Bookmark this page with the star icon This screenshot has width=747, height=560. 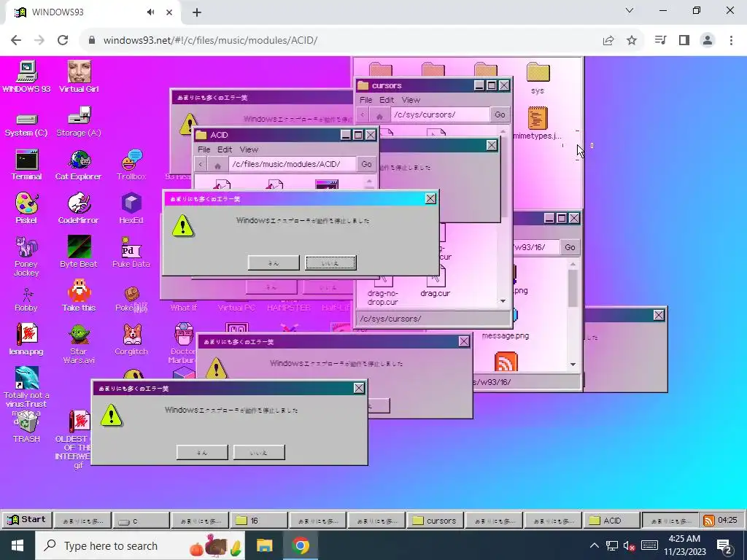[x=632, y=41]
